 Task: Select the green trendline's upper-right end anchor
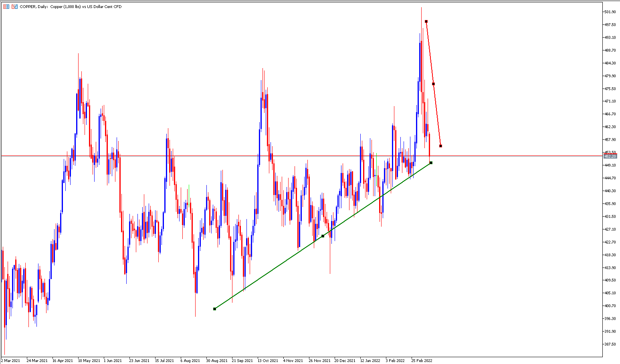[431, 163]
